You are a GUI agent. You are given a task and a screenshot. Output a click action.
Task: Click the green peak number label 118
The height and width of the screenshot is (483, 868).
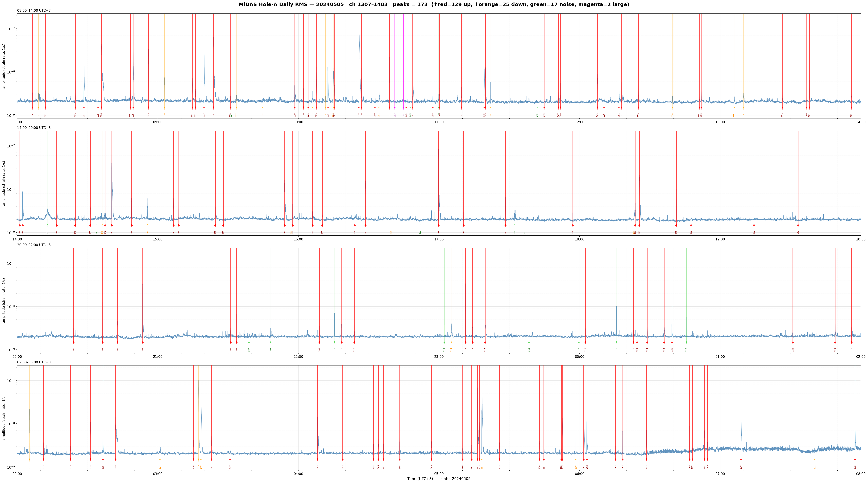pyautogui.click(x=529, y=350)
